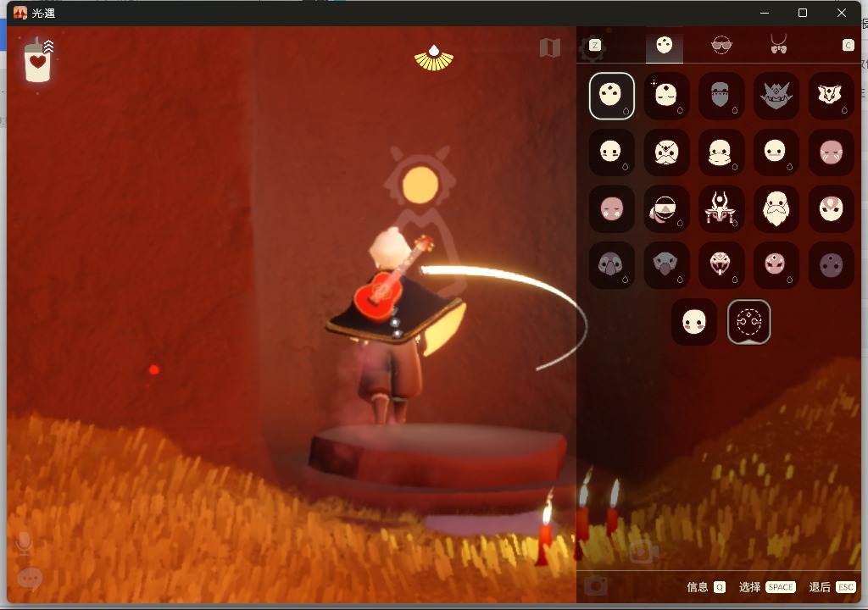Open the sunglasses face-accessory tab

(721, 44)
